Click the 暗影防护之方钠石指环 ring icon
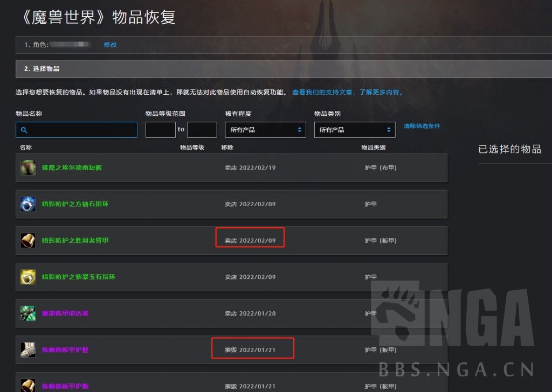Image resolution: width=552 pixels, height=392 pixels. (28, 204)
